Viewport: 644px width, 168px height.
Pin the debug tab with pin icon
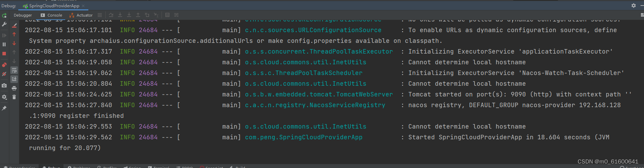[x=4, y=108]
